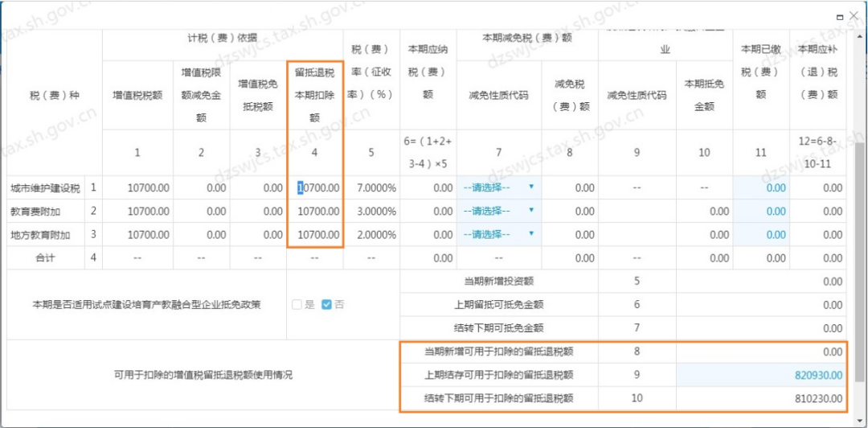The image size is (868, 428).
Task: Click the 上期结存可用于扣除的留抵退税额 label
Action: [499, 376]
